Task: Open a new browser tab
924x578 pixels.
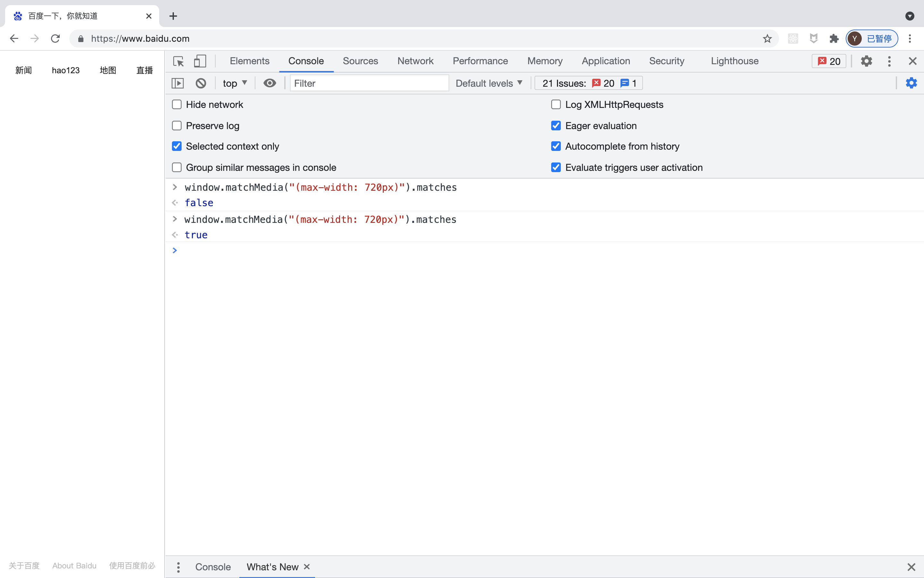Action: [173, 16]
